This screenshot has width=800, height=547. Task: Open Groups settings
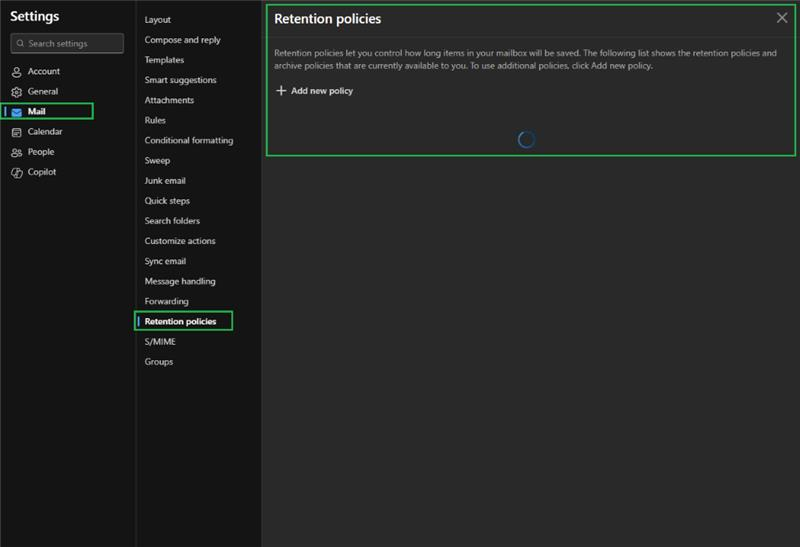coord(159,361)
